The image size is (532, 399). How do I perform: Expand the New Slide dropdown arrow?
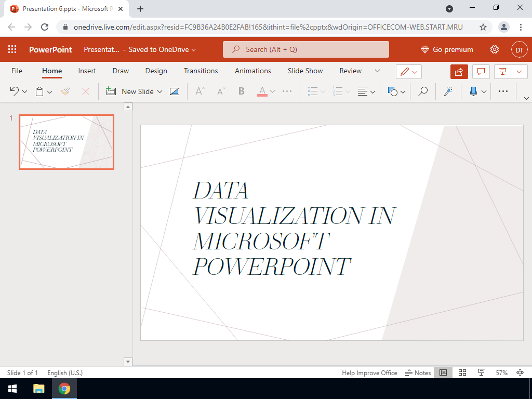click(x=159, y=91)
